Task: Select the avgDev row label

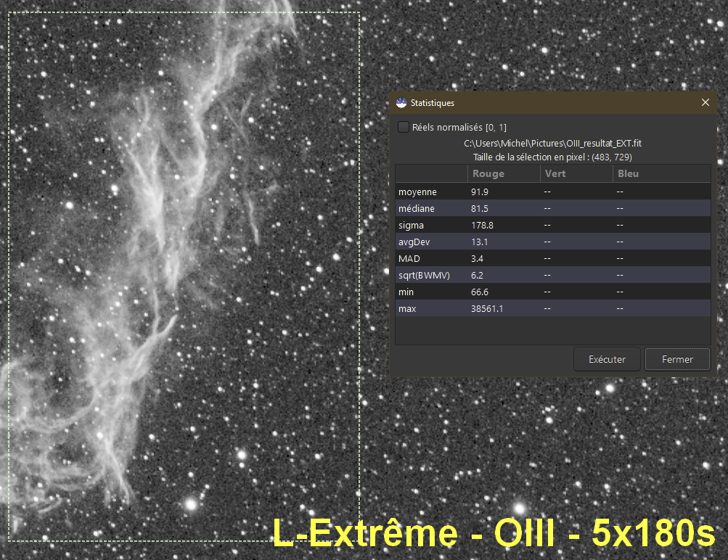Action: [x=414, y=242]
